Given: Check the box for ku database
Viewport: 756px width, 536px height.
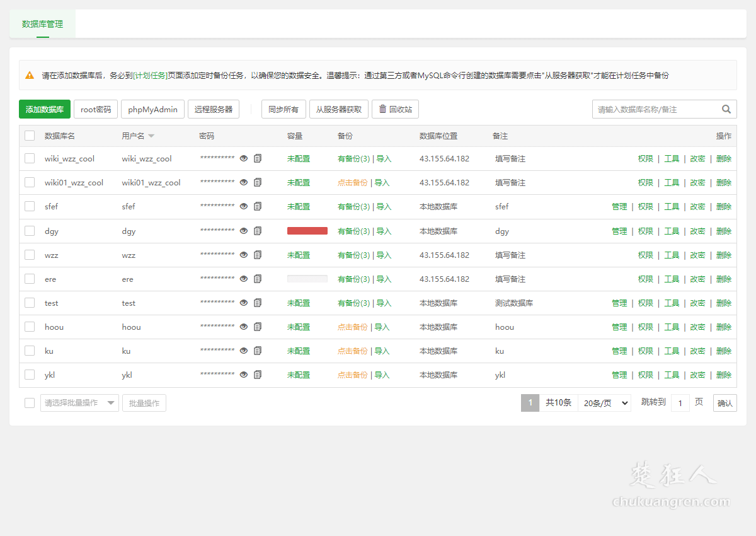Looking at the screenshot, I should click(x=30, y=351).
